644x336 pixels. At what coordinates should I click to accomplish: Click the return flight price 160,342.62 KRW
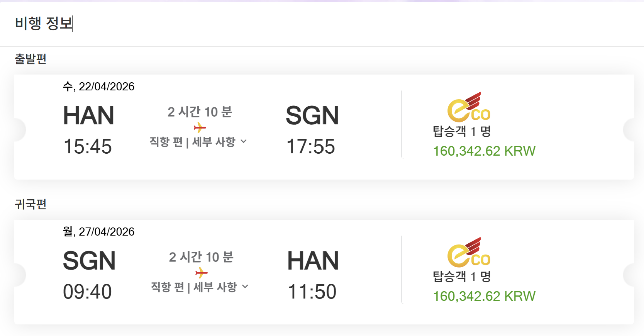(x=484, y=296)
